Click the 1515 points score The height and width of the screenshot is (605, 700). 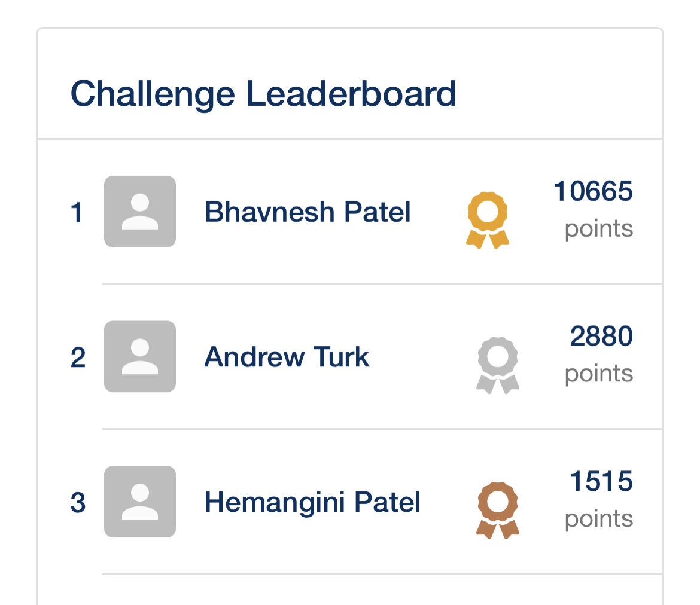(x=601, y=482)
